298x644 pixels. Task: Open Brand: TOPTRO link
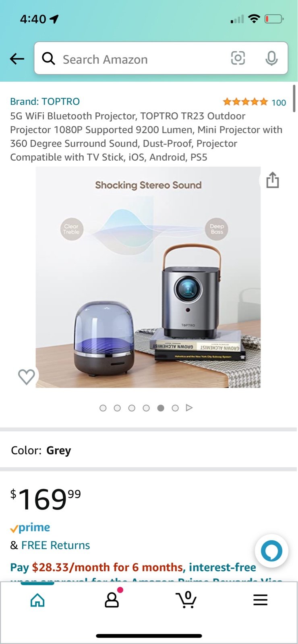pos(45,101)
